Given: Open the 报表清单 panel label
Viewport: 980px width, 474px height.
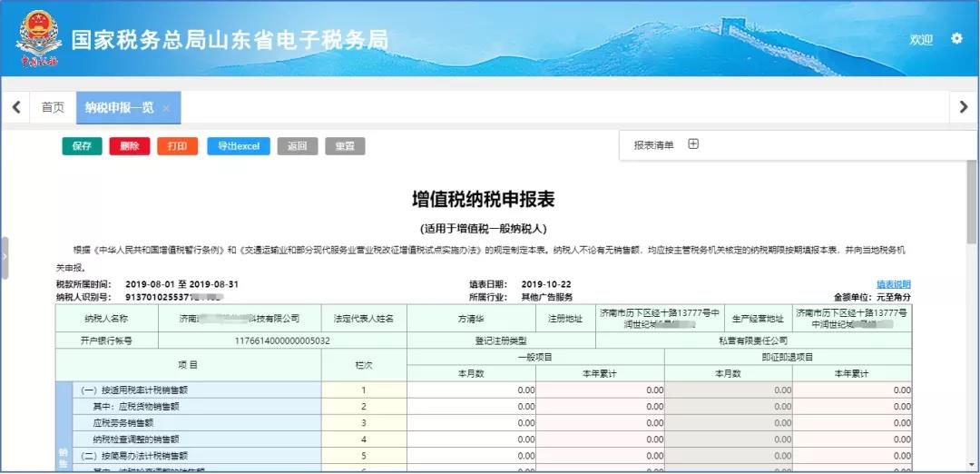Looking at the screenshot, I should coord(653,145).
